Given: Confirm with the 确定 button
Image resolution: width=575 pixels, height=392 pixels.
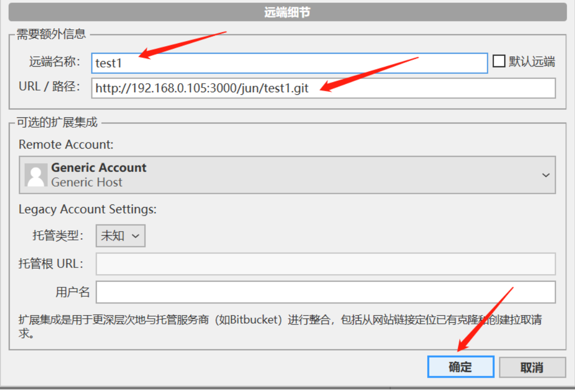Looking at the screenshot, I should (x=461, y=367).
